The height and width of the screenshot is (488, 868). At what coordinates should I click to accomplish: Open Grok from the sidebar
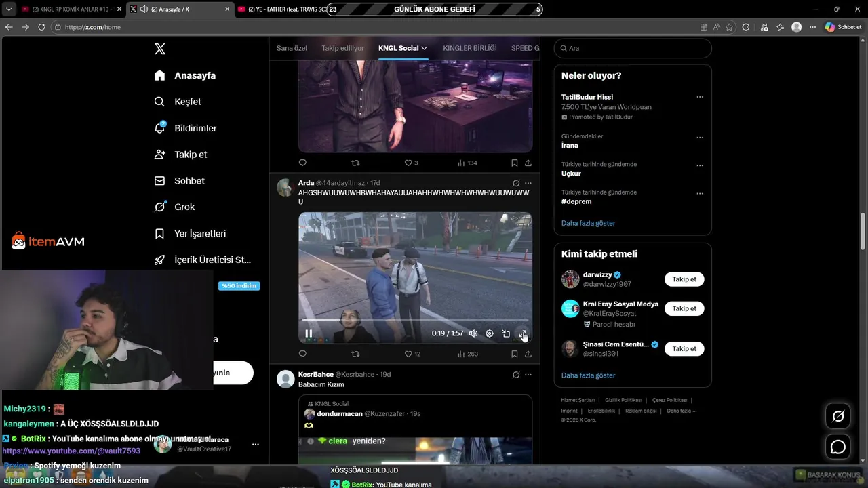pos(175,207)
